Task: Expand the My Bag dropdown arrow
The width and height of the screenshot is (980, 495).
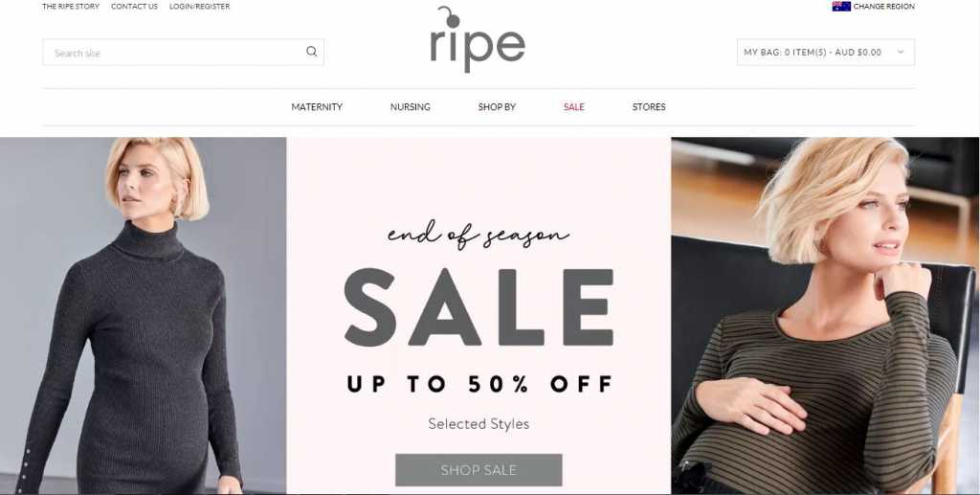Action: click(x=901, y=53)
